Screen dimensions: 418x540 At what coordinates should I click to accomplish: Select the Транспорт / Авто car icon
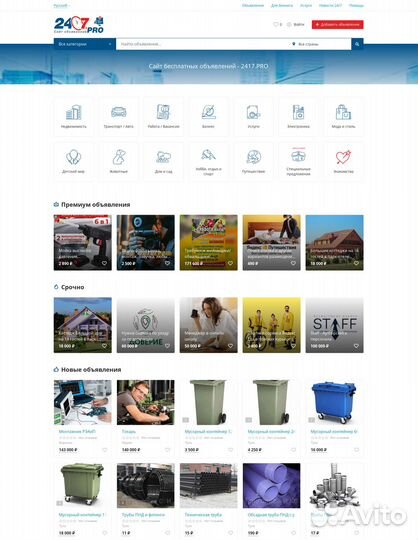click(118, 112)
